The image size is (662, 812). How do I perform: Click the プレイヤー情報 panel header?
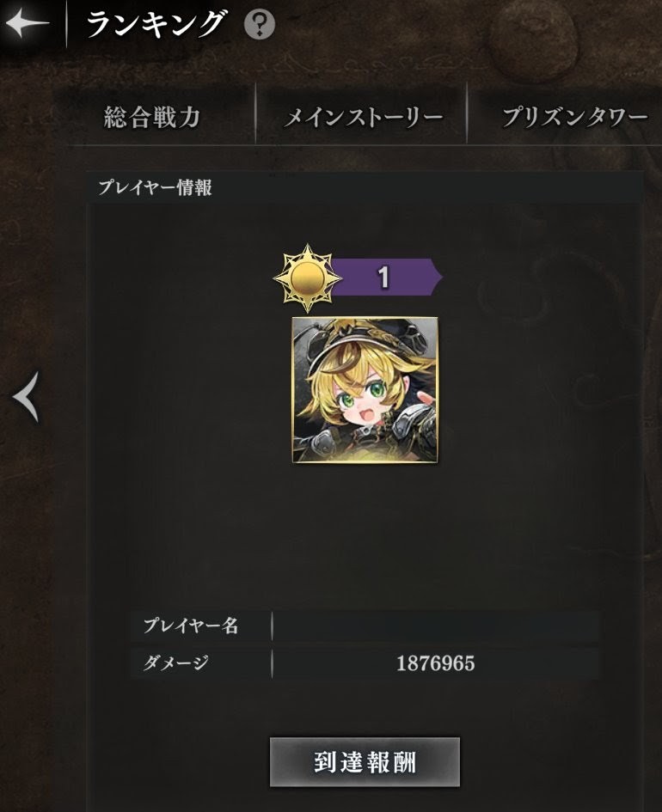pos(365,187)
